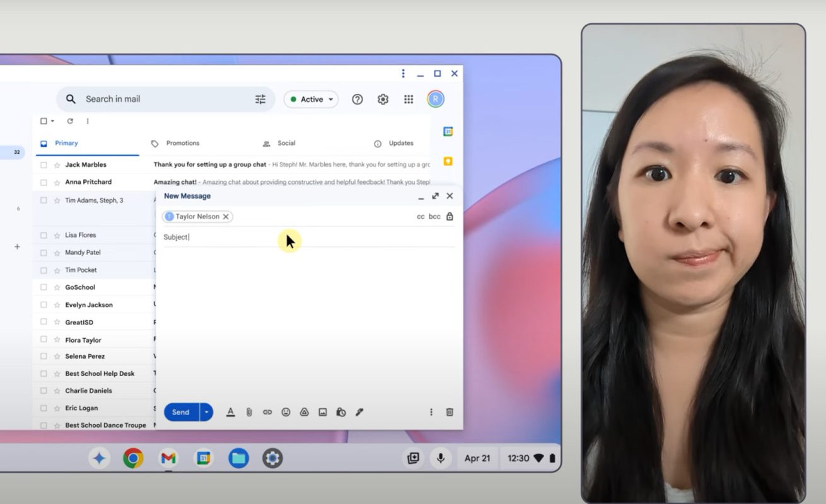Open Chrome from the shelf

[x=133, y=458]
